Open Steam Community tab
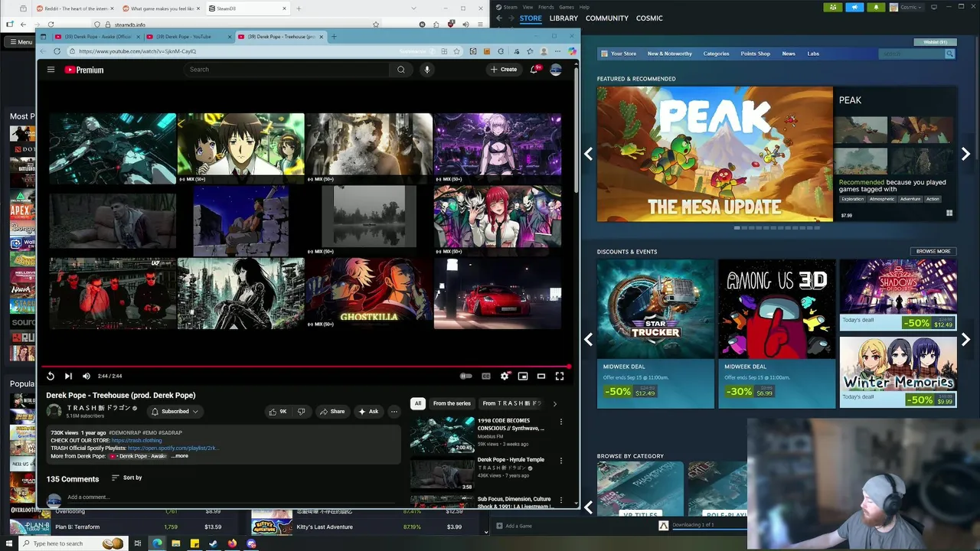The width and height of the screenshot is (980, 551). [x=607, y=18]
